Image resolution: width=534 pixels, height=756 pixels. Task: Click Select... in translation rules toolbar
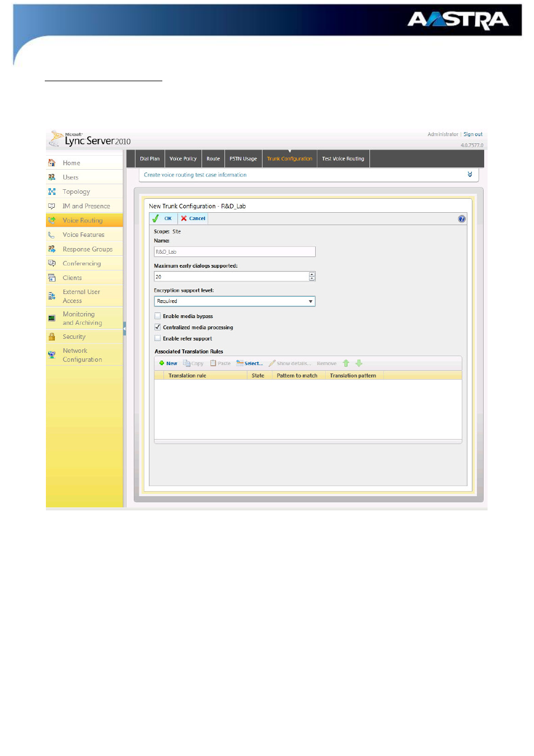[250, 363]
